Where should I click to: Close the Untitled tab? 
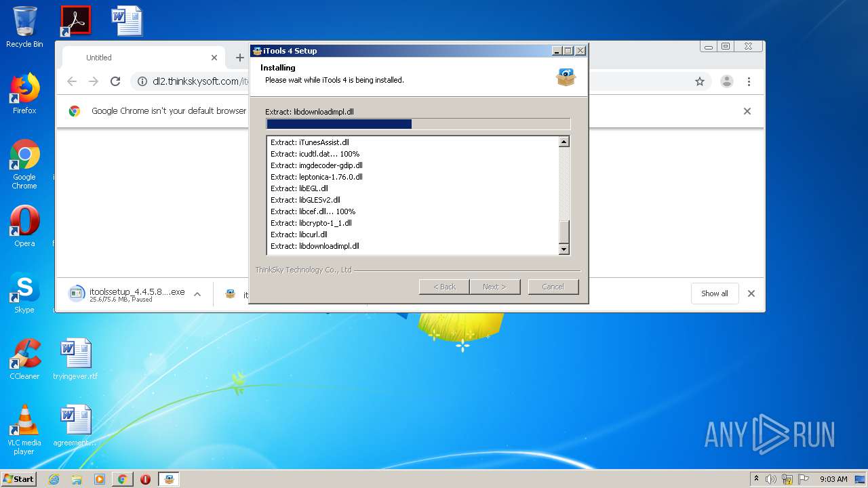click(214, 58)
